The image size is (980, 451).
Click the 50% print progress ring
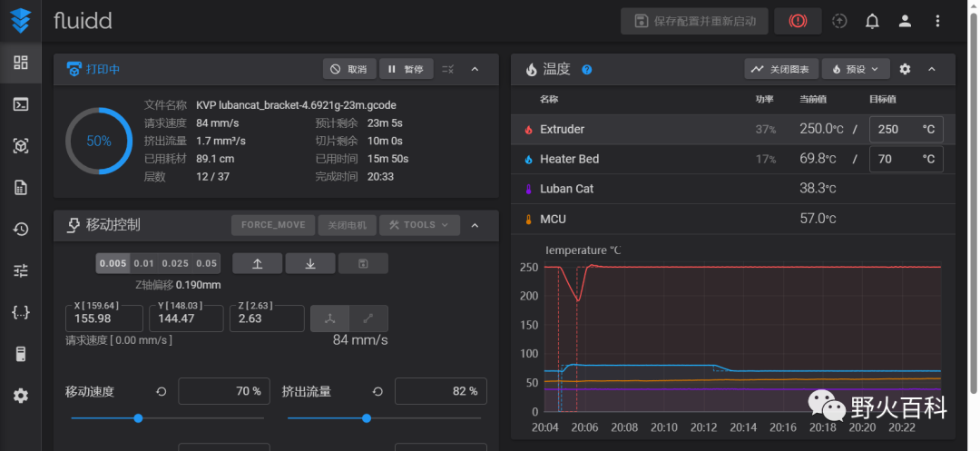click(99, 142)
